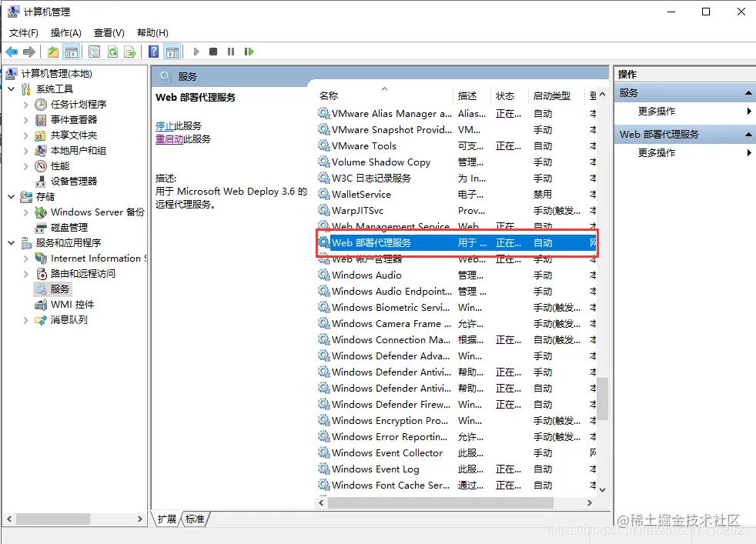Click the services list scroll down arrow
Viewport: 756px width, 544px height.
click(x=602, y=489)
